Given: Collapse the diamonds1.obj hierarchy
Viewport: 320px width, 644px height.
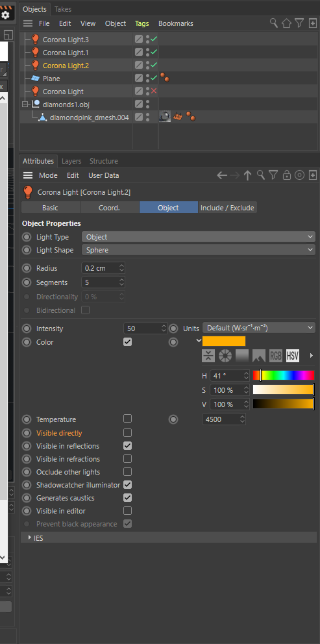Looking at the screenshot, I should pos(25,105).
